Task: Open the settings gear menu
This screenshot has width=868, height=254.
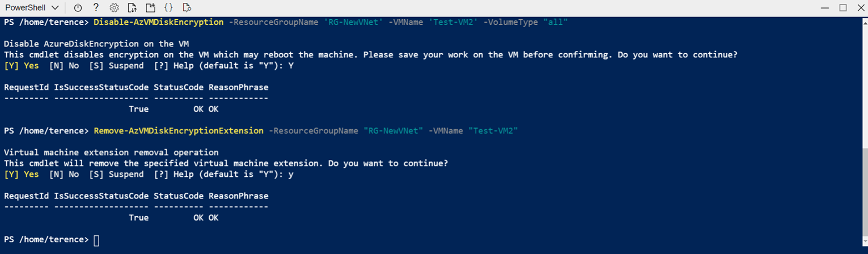Action: pyautogui.click(x=114, y=8)
